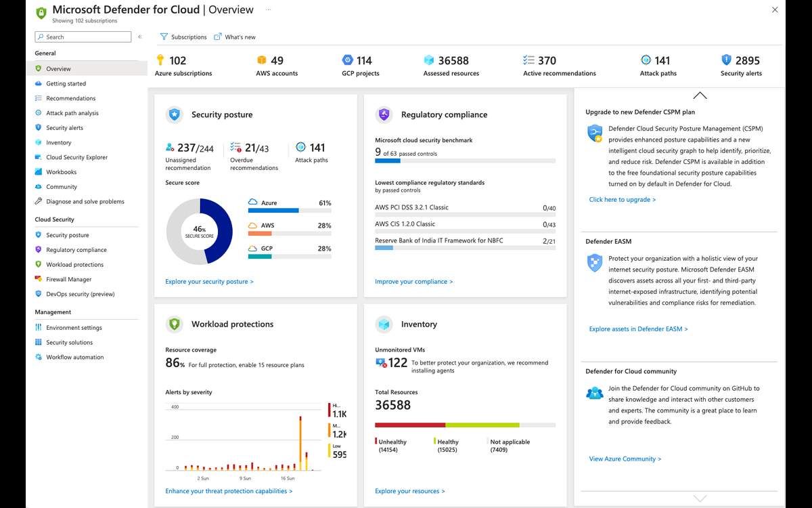This screenshot has height=508, width=812.
Task: Click the DevOps security (preview) icon
Action: [39, 294]
